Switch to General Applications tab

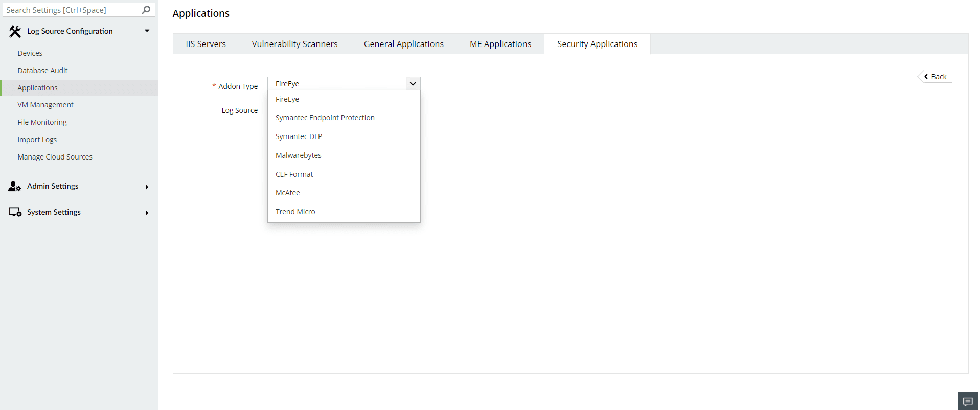coord(404,44)
